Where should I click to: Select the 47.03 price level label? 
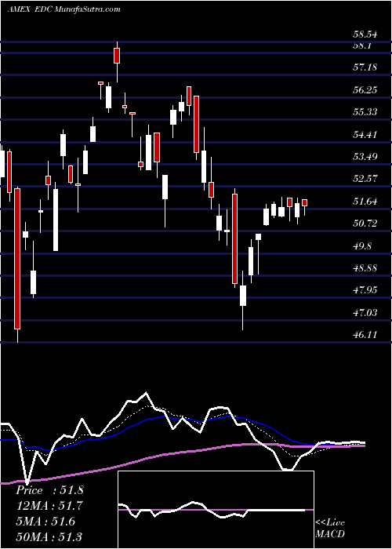click(x=365, y=312)
